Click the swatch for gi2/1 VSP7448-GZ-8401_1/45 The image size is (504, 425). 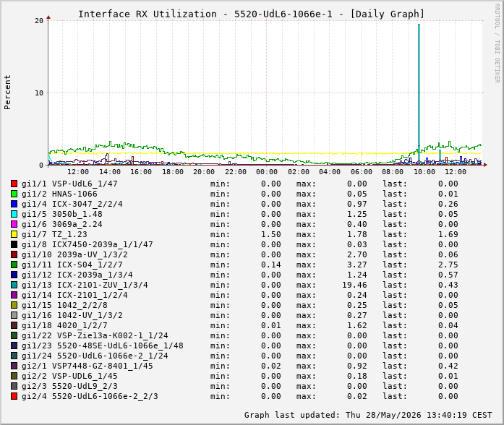coord(14,366)
